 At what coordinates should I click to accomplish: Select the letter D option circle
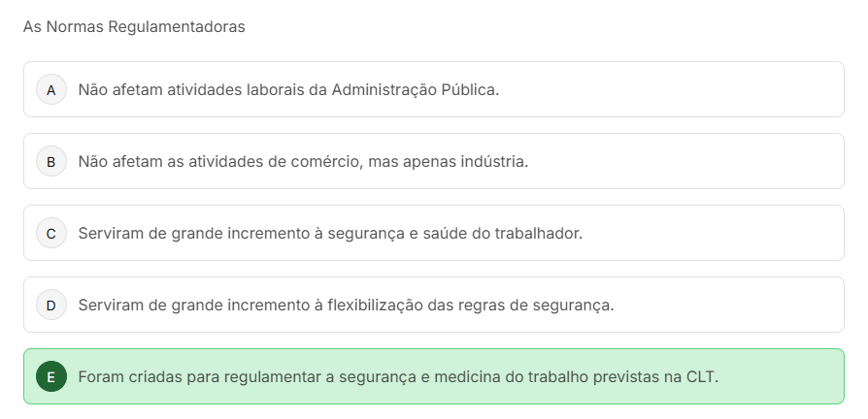pyautogui.click(x=50, y=305)
